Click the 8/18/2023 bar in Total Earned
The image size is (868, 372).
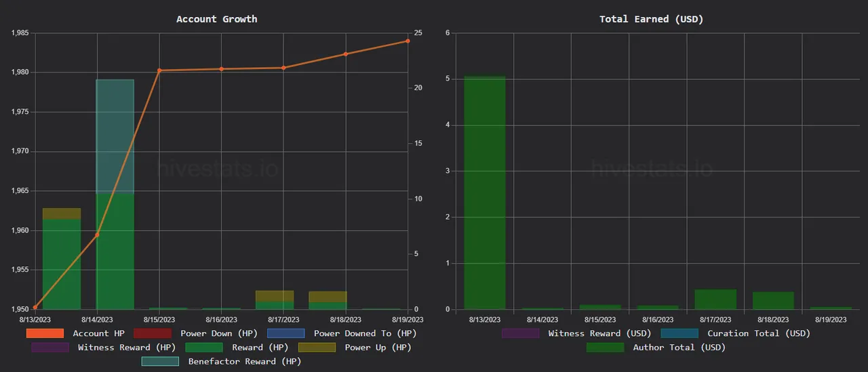point(773,301)
